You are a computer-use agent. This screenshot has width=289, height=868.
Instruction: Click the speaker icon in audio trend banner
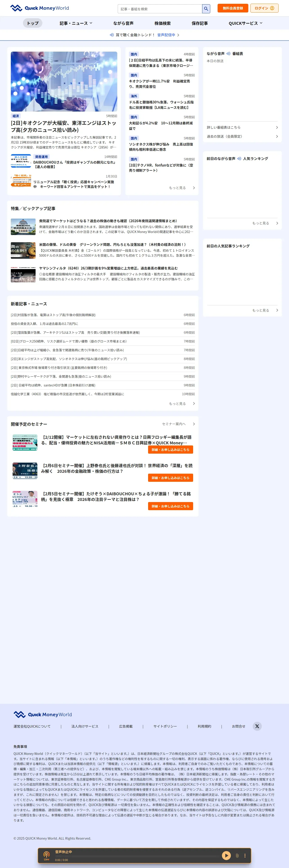pos(112,35)
